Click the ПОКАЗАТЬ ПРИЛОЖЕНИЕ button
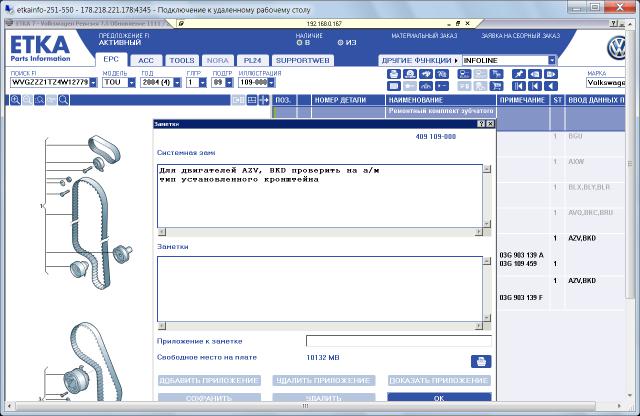The width and height of the screenshot is (640, 416). (x=439, y=380)
